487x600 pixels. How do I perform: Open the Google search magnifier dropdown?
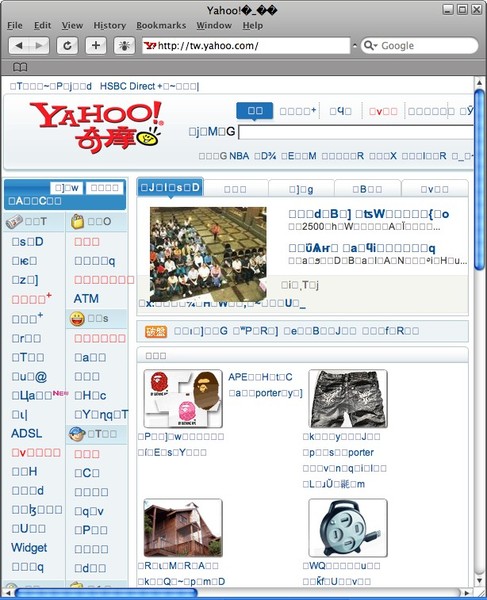click(x=370, y=46)
